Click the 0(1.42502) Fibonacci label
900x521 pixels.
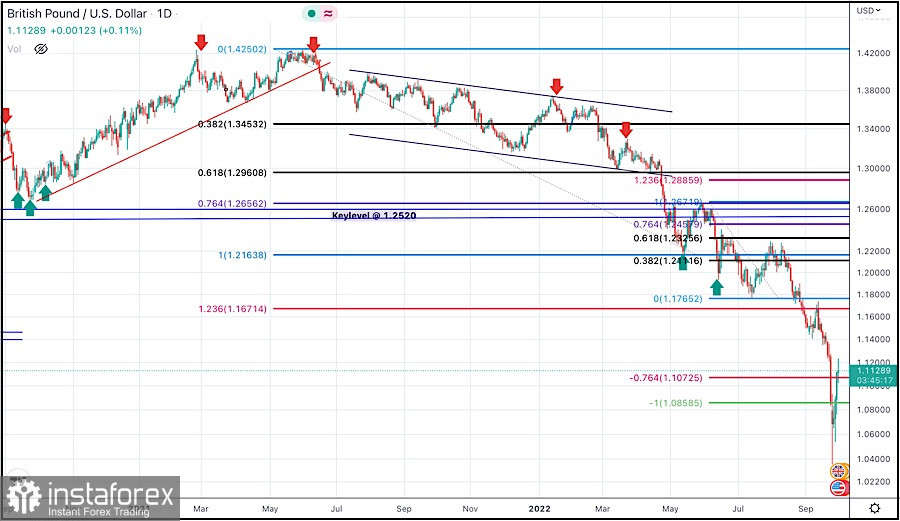click(x=242, y=49)
